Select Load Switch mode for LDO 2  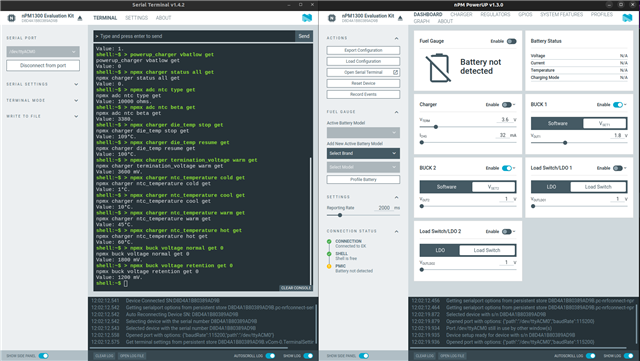[487, 250]
